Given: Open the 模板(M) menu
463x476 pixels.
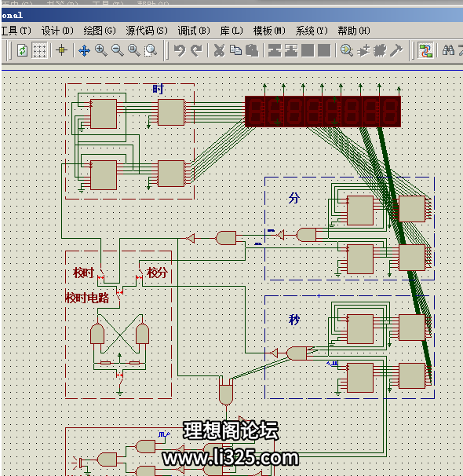Looking at the screenshot, I should pos(269,31).
